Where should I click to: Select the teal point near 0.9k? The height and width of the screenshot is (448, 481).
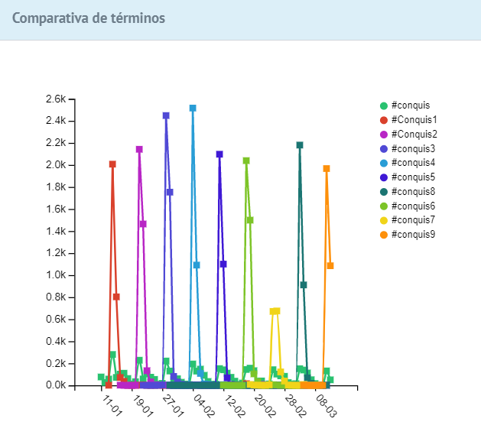[304, 285]
